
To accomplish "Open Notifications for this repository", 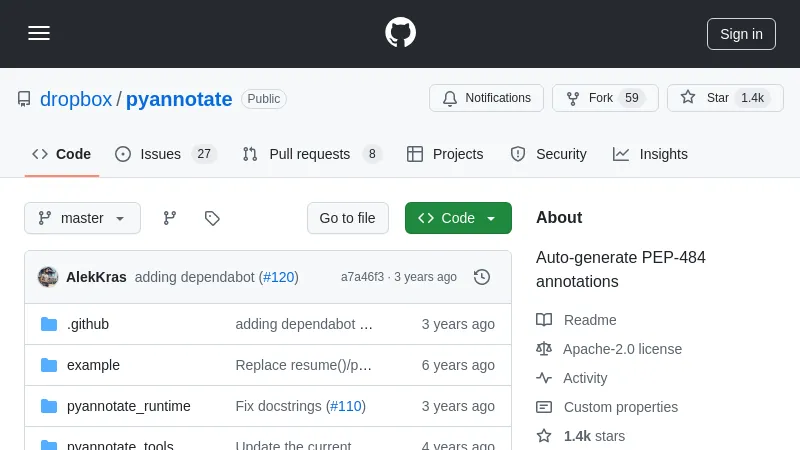I will (x=486, y=98).
